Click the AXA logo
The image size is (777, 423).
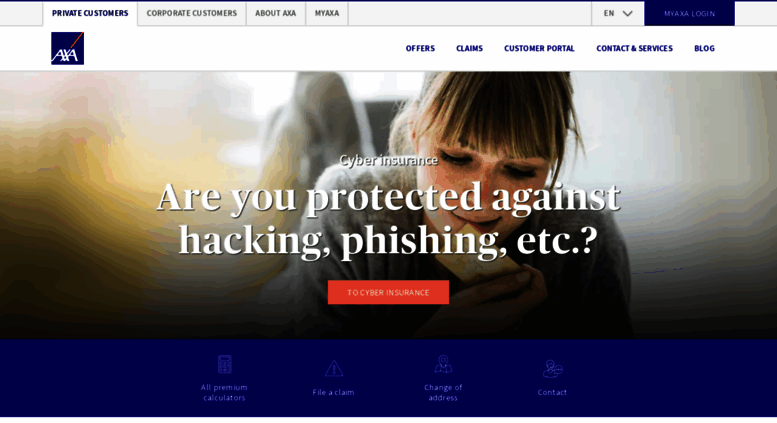67,49
